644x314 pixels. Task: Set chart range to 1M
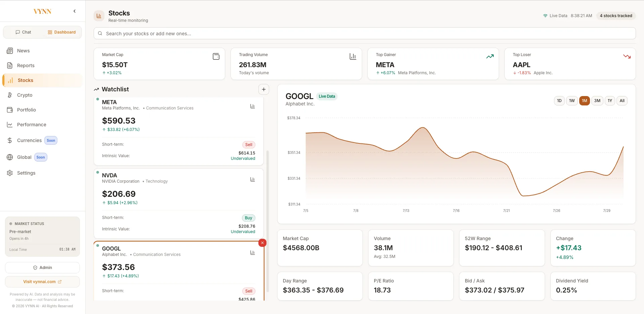(x=585, y=101)
